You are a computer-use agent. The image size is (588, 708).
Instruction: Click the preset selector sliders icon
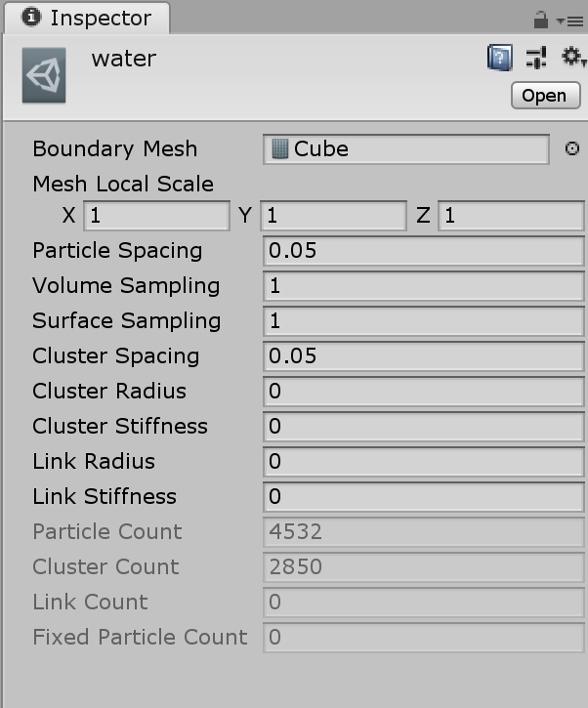[535, 59]
